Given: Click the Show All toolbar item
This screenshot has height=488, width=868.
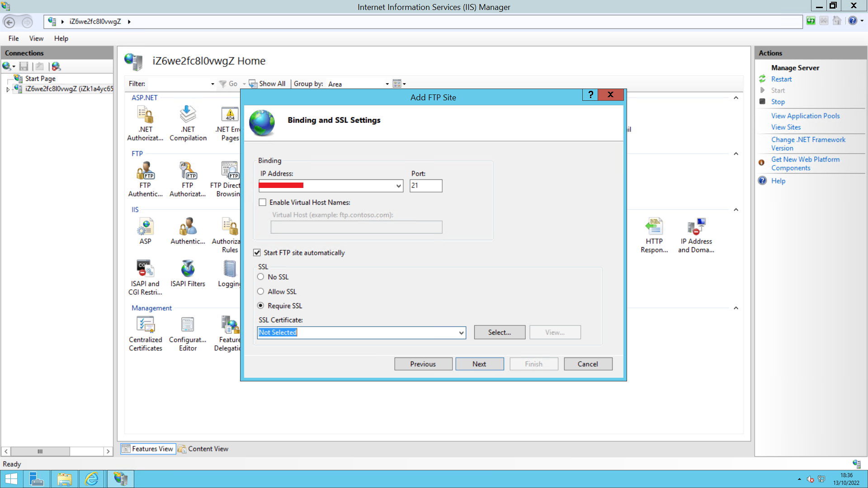Looking at the screenshot, I should click(x=268, y=84).
